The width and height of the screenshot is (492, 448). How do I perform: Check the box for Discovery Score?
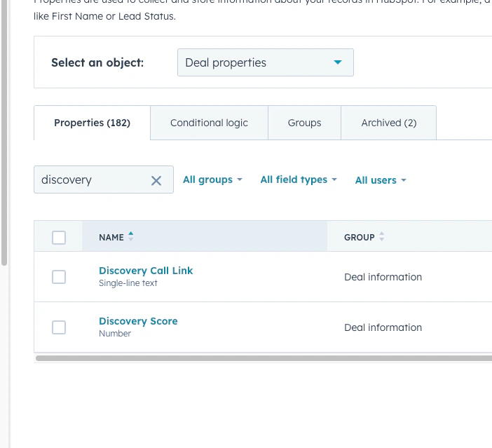point(59,327)
